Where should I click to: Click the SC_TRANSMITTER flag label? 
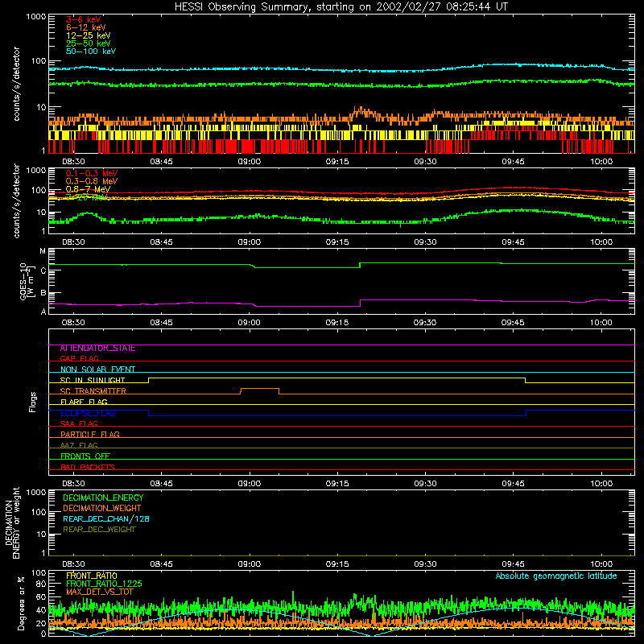pos(93,391)
